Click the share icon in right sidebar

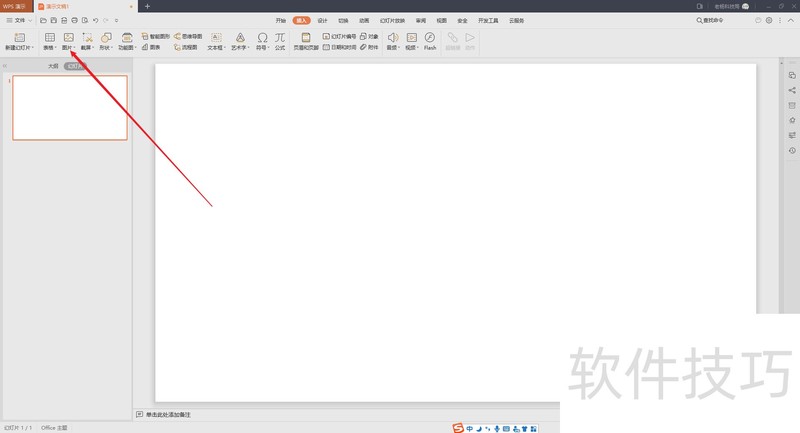point(792,90)
